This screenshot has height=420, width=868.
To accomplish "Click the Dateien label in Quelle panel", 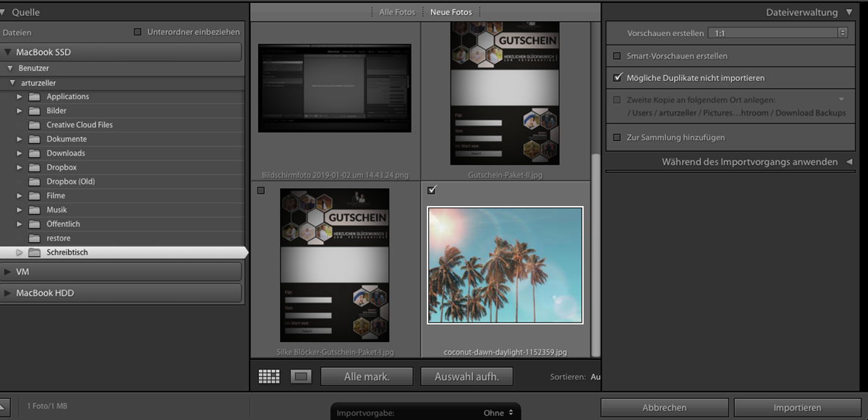I will coord(17,33).
